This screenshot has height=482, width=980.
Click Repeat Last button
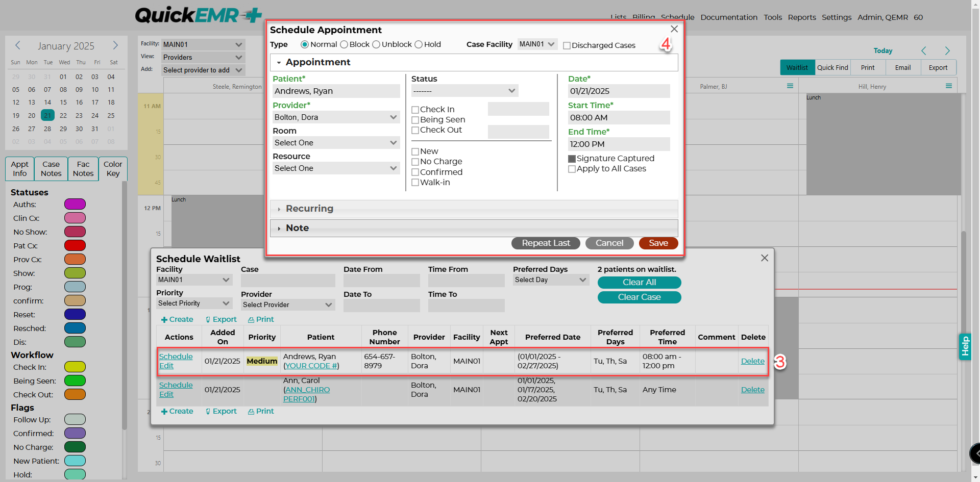[x=546, y=243]
